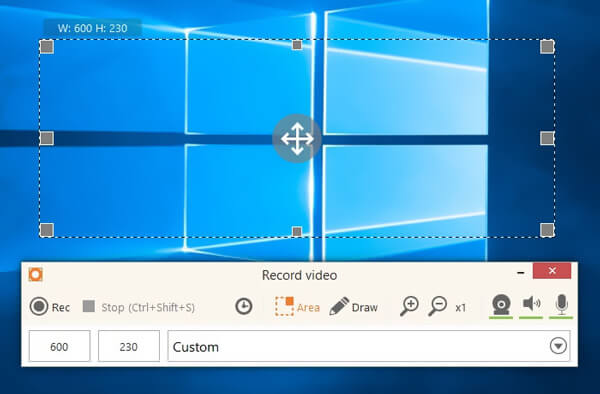
Task: Click the height field showing 230
Action: coord(129,346)
